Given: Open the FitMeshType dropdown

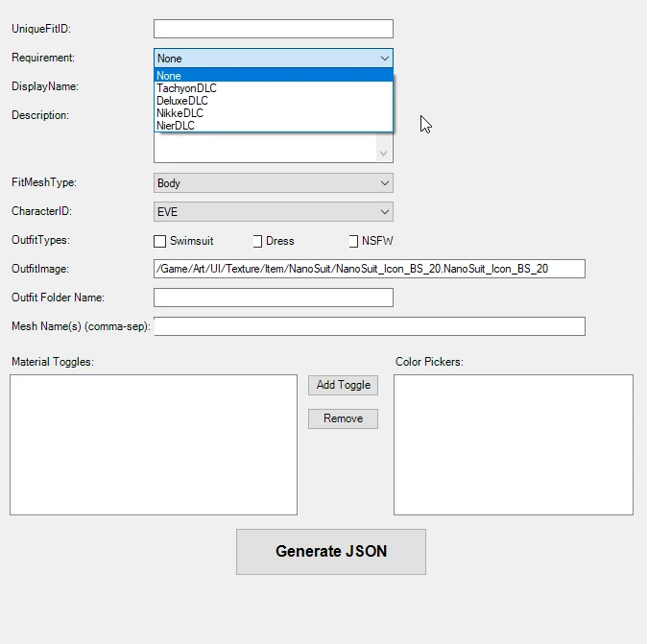Looking at the screenshot, I should pos(273,183).
